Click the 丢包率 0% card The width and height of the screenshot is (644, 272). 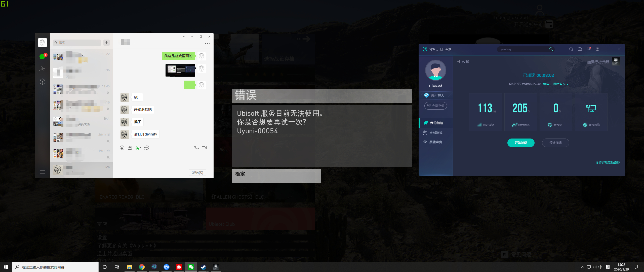tap(556, 112)
